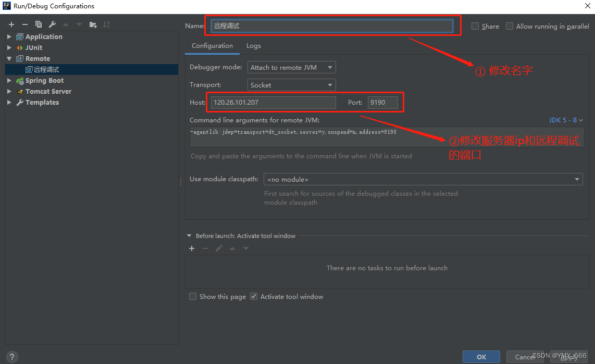This screenshot has height=364, width=595.
Task: Click the help question mark icon
Action: 11,357
